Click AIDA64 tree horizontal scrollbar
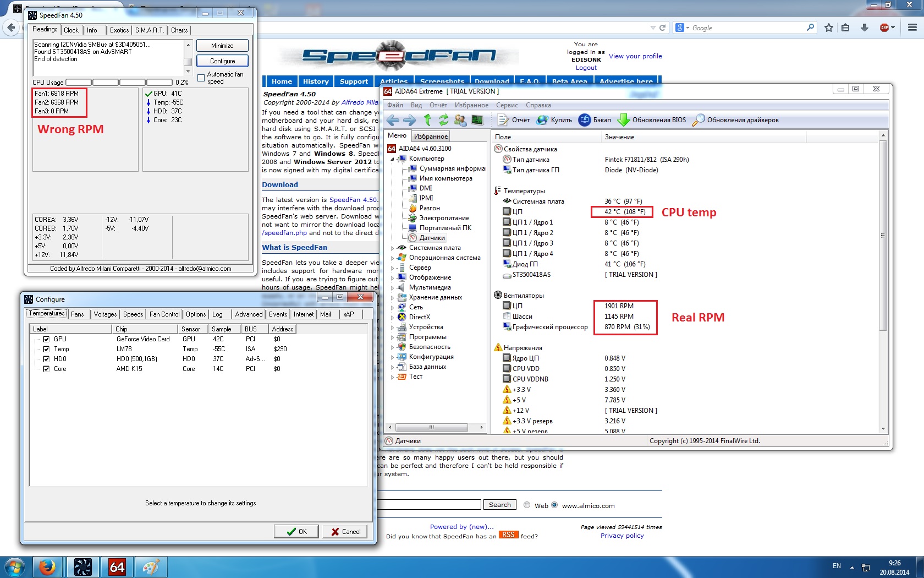Image resolution: width=924 pixels, height=578 pixels. [x=431, y=427]
